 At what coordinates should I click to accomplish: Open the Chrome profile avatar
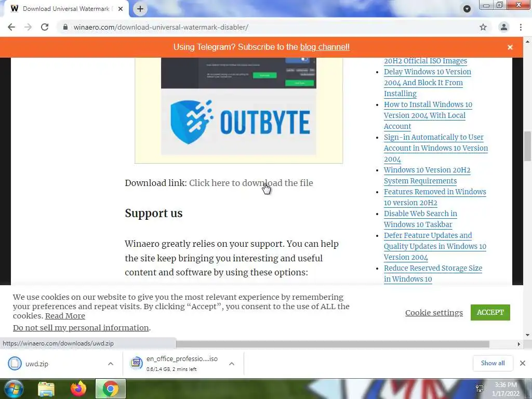(x=504, y=27)
